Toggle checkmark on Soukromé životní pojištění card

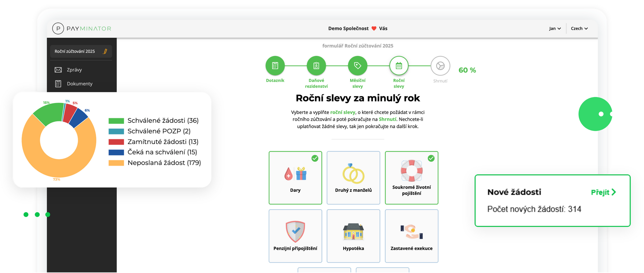(431, 158)
